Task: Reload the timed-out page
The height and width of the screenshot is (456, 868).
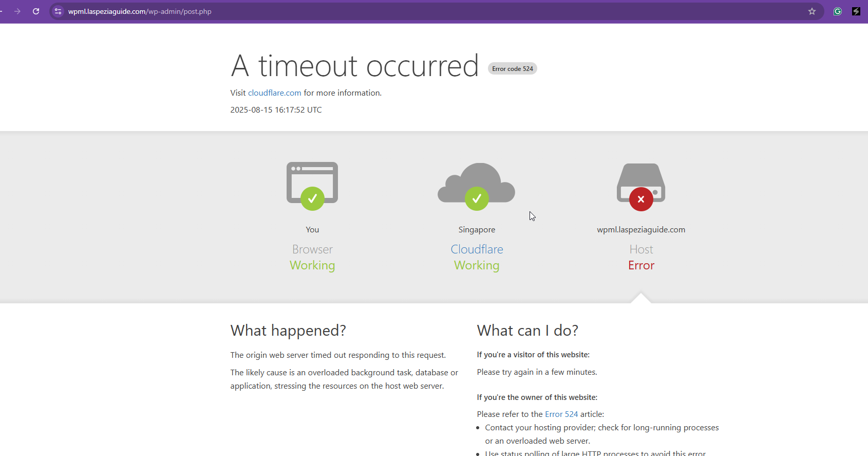Action: [x=36, y=11]
